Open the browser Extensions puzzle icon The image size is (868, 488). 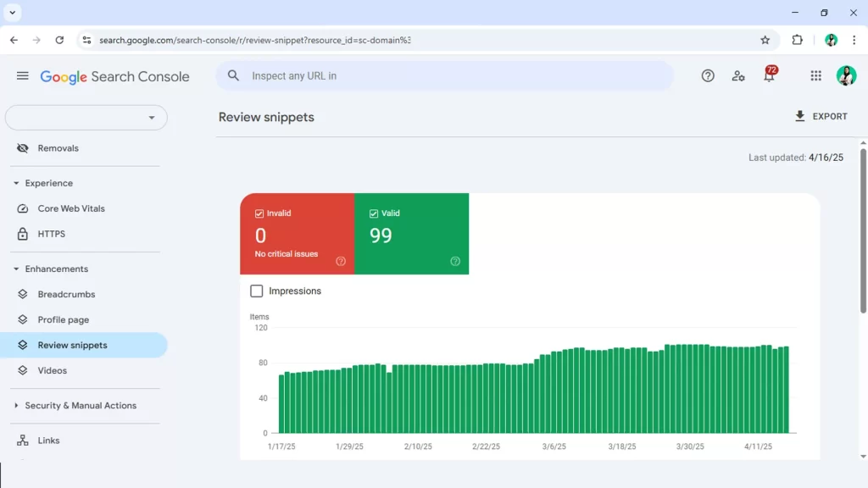point(797,40)
